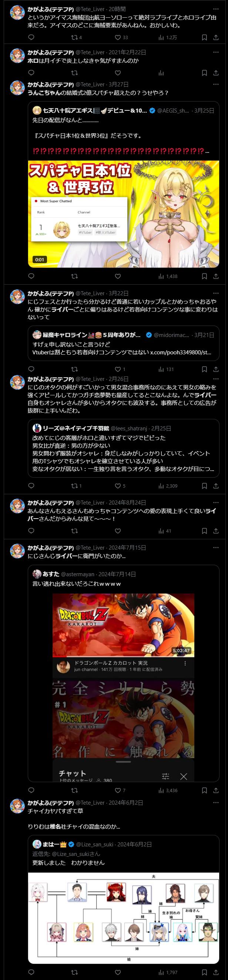The height and width of the screenshot is (980, 228).
Task: Open quoted tweet by リーズ@ネイティブ千羽鶴
Action: (x=124, y=448)
